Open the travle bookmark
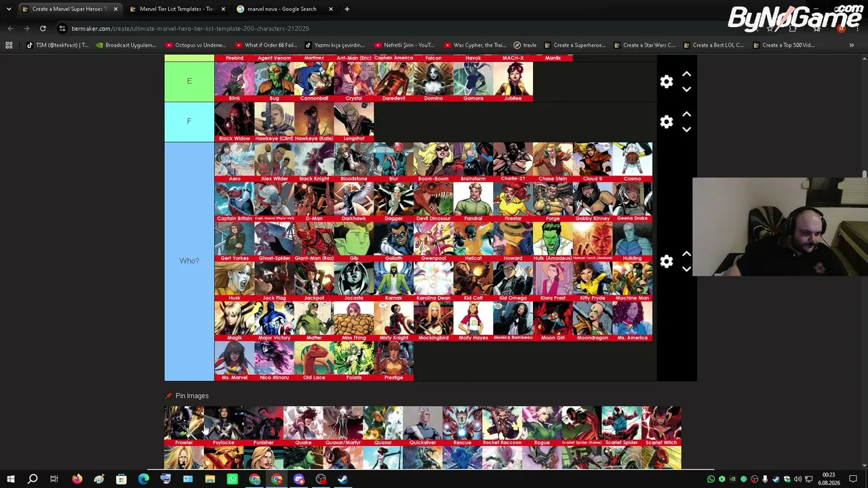Image resolution: width=868 pixels, height=488 pixels. click(x=525, y=45)
